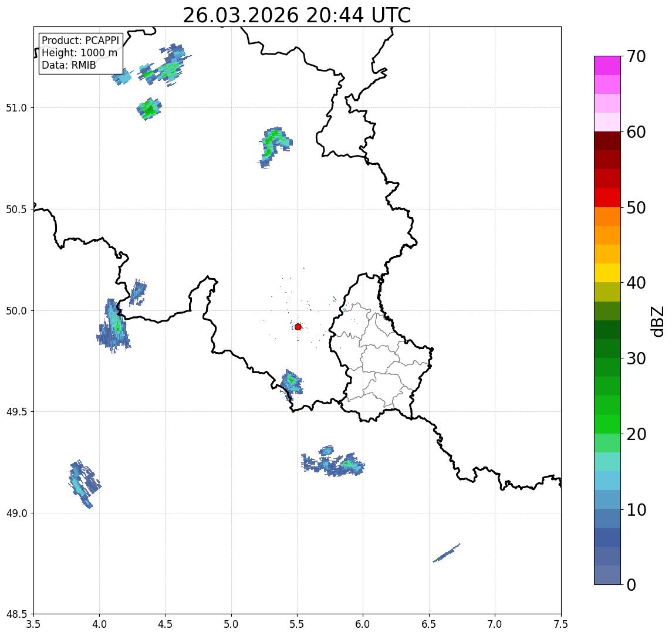Click the latitude label 50.0
The image size is (672, 636).
pyautogui.click(x=16, y=311)
